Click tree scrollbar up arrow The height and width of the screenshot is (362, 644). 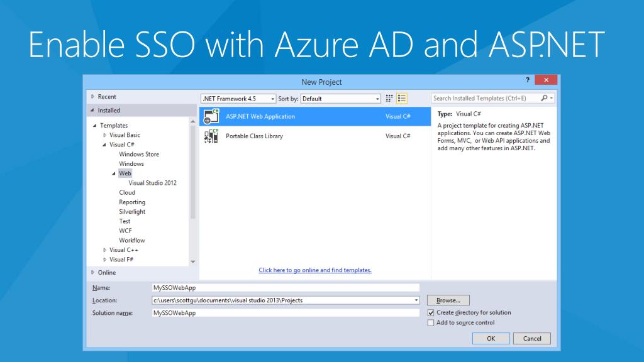coord(192,121)
